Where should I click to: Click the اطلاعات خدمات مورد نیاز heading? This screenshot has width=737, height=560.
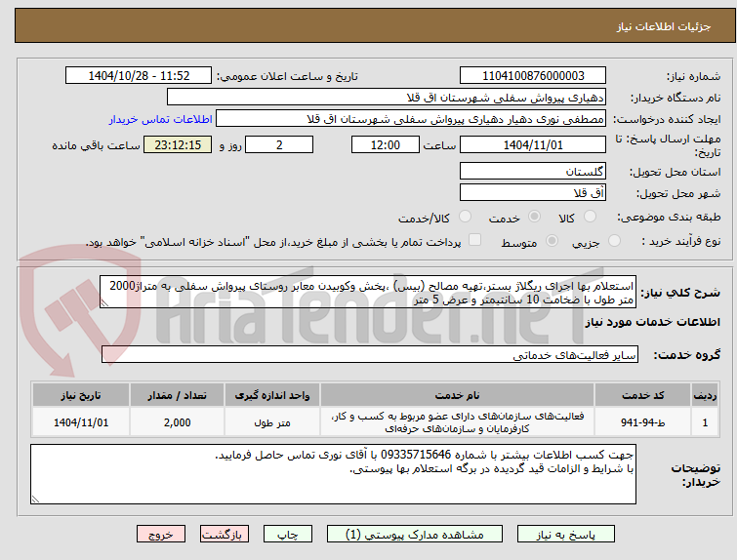click(x=652, y=322)
